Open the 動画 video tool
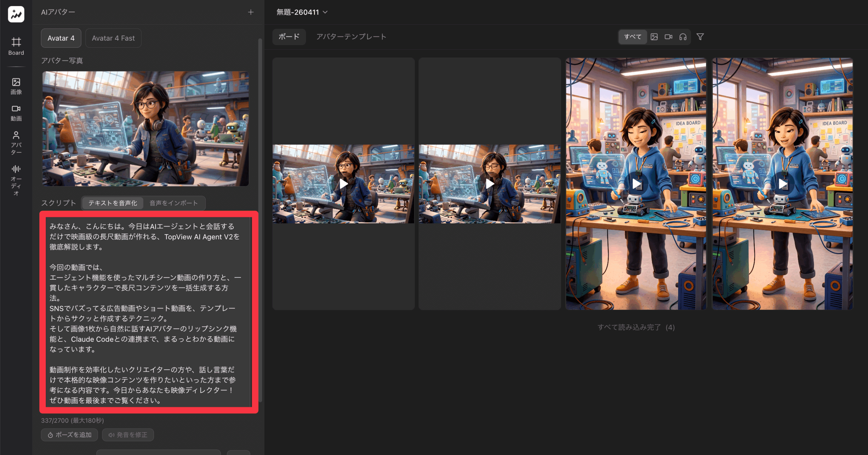868x455 pixels. point(16,113)
